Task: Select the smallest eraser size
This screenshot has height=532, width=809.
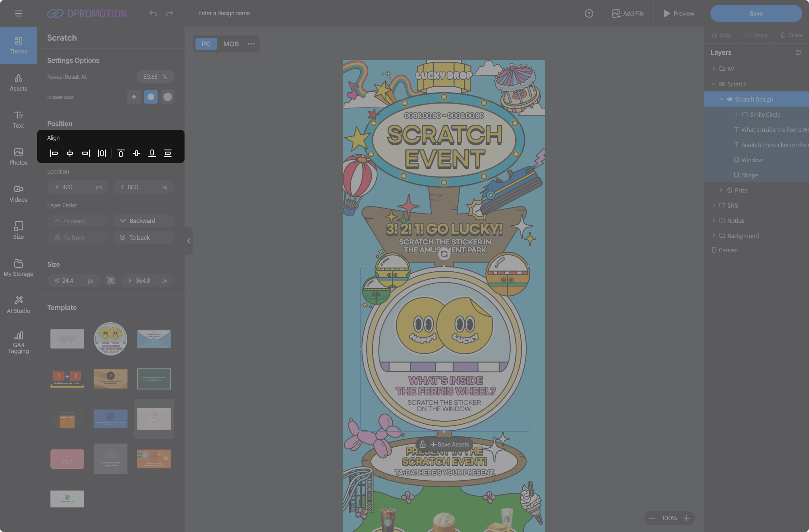Action: pos(134,97)
